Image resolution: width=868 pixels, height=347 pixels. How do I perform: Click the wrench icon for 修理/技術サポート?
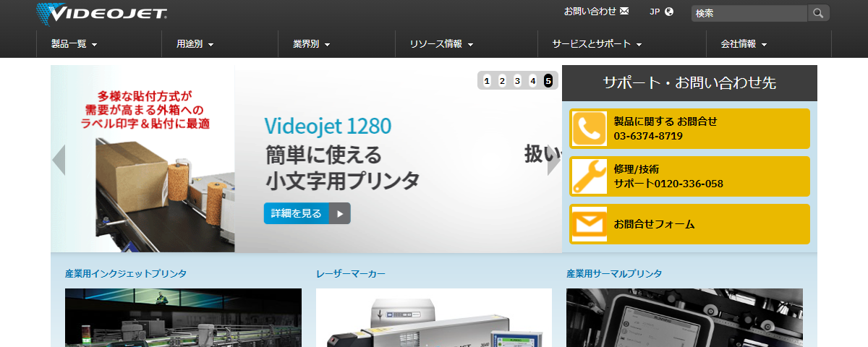[x=590, y=176]
